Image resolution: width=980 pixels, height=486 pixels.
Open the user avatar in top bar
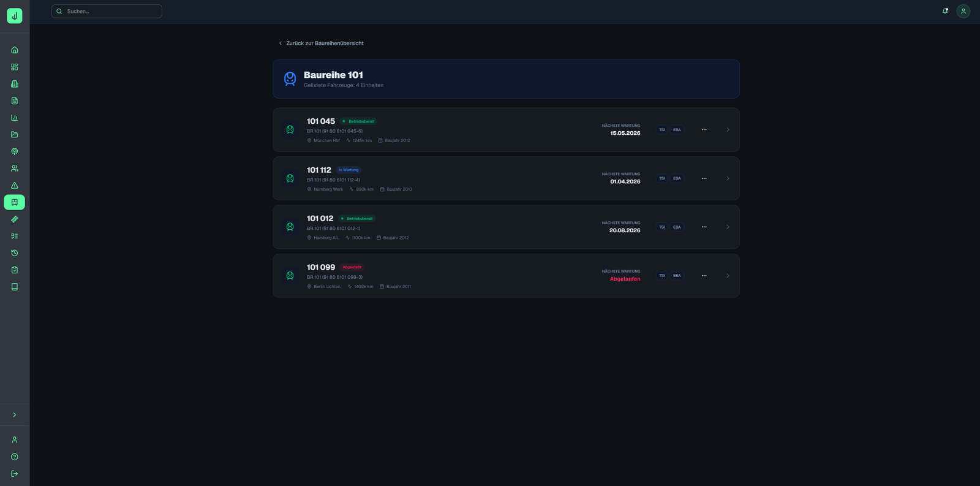click(963, 11)
